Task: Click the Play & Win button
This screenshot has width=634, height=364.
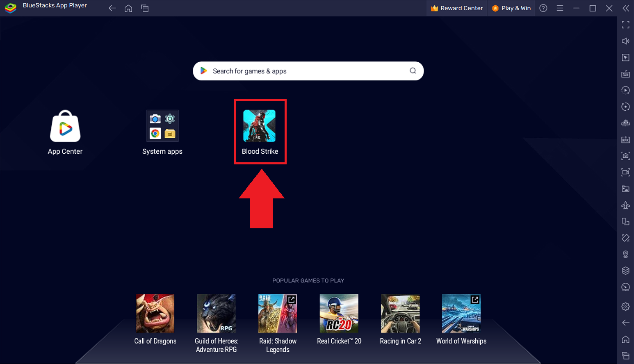Action: click(511, 8)
